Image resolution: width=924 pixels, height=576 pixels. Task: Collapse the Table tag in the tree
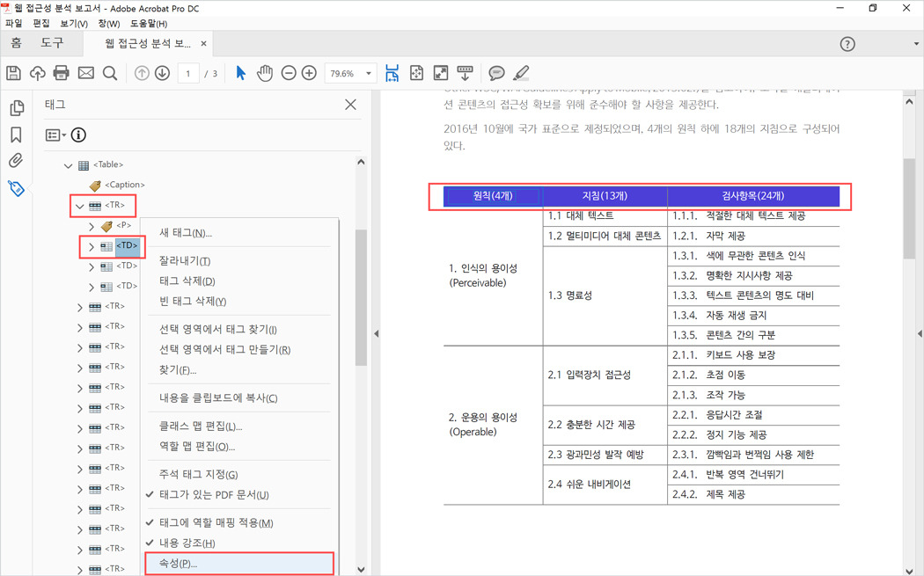pyautogui.click(x=68, y=164)
